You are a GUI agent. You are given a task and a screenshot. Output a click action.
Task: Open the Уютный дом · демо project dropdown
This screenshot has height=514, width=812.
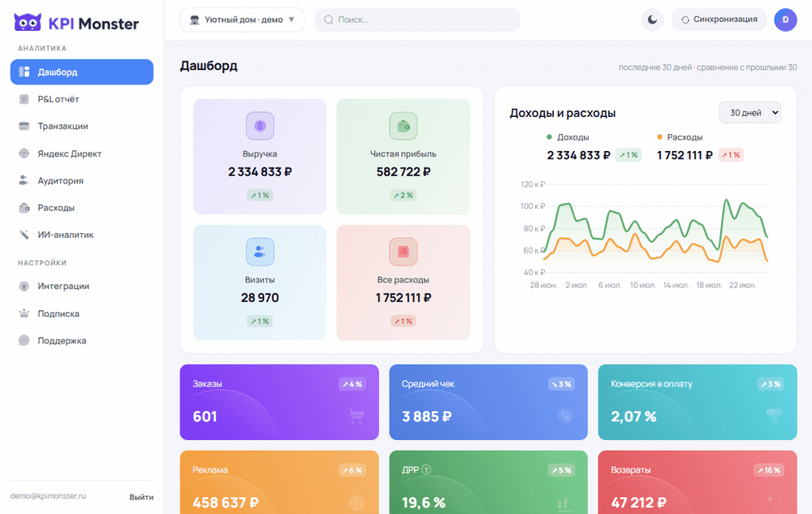(x=242, y=19)
